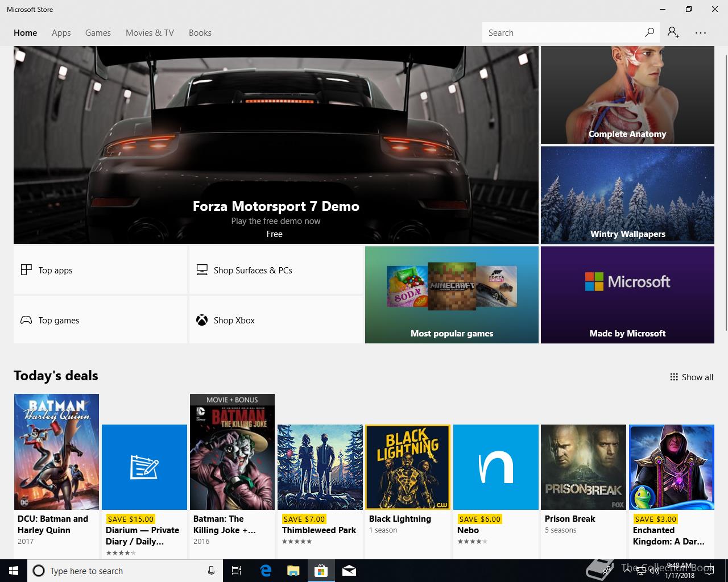This screenshot has width=728, height=582.
Task: Open the three-dot See more menu
Action: point(701,33)
